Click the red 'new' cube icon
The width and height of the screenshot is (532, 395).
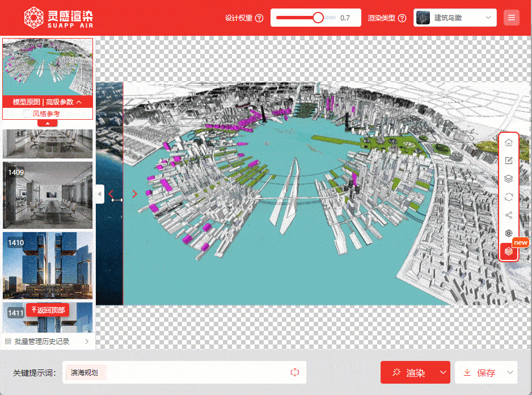(x=509, y=251)
